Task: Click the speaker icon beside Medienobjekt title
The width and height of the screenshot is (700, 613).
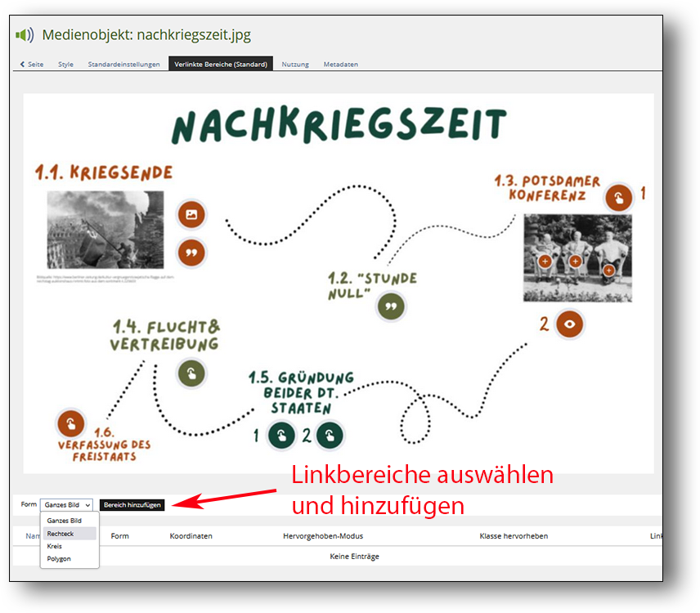Action: click(x=25, y=35)
